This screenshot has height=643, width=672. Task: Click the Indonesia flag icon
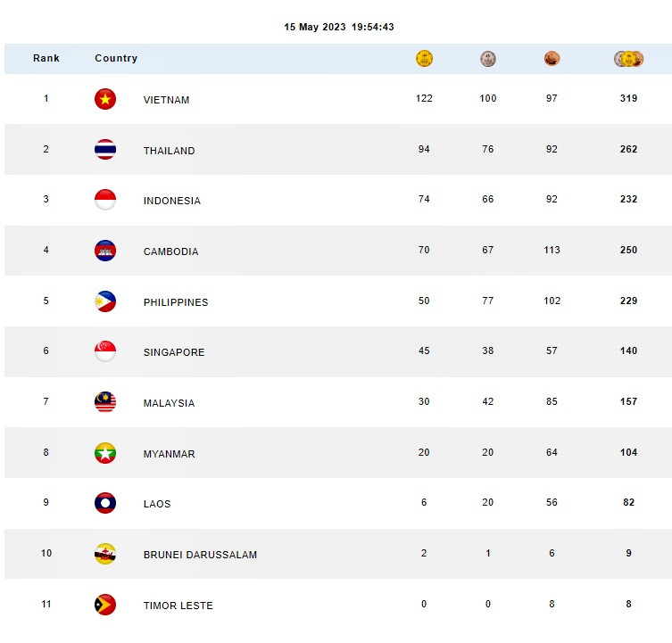pos(105,200)
